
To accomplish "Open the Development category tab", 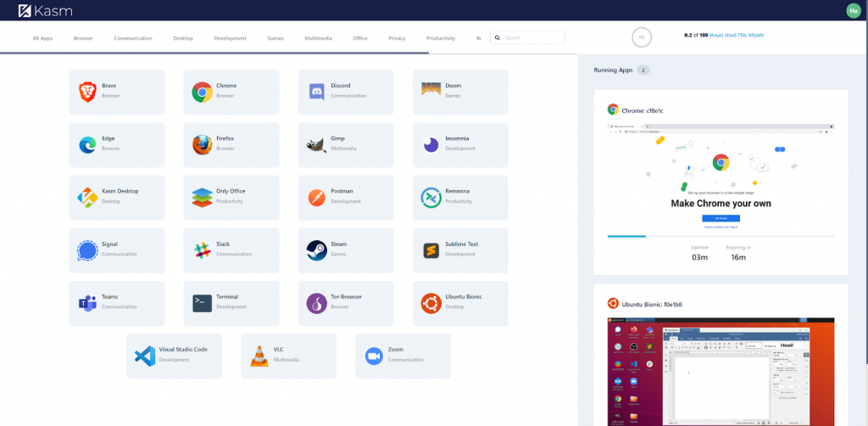I will [x=231, y=38].
